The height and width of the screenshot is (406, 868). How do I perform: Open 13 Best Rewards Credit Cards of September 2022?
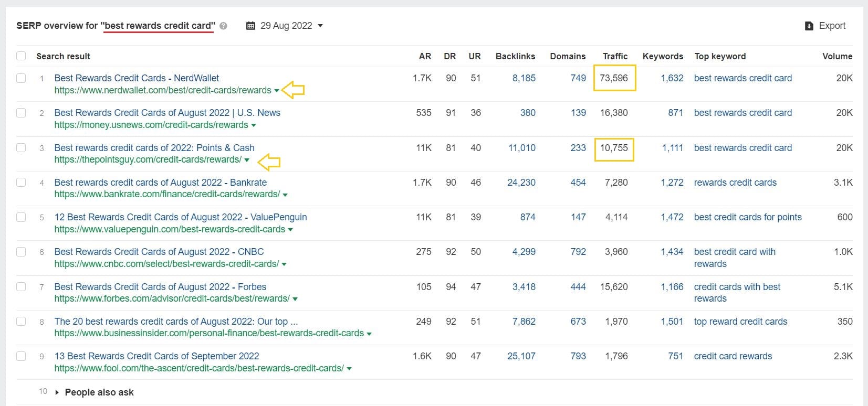[x=156, y=356]
